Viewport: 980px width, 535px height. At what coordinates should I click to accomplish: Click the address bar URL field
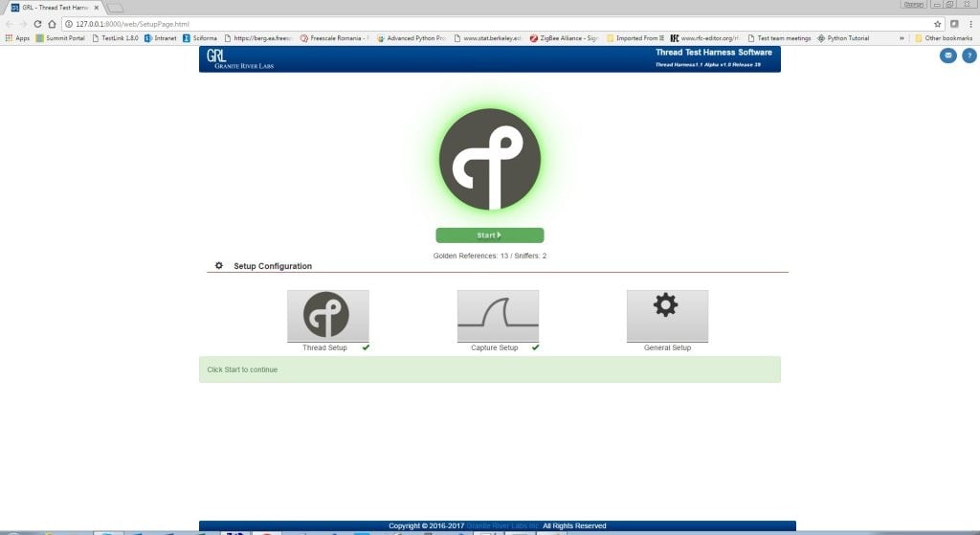[x=479, y=24]
